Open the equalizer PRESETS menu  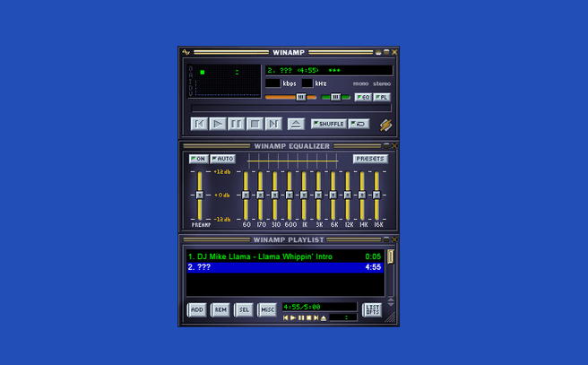[x=370, y=159]
